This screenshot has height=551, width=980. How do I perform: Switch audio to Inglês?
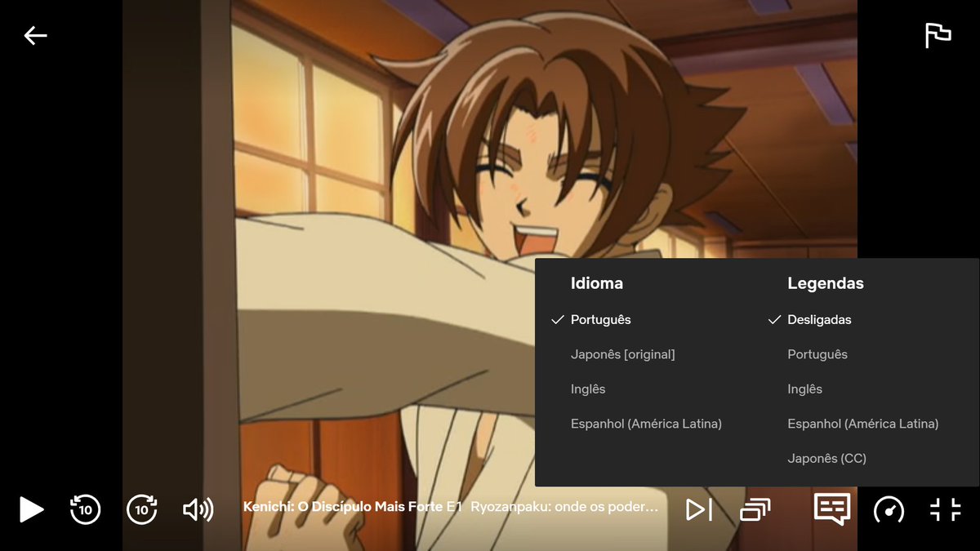click(x=588, y=389)
